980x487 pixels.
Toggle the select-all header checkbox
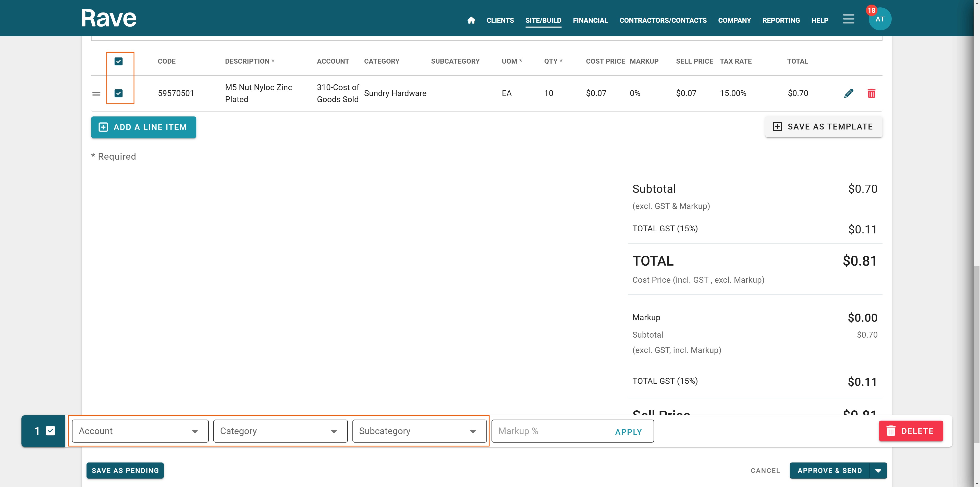[119, 61]
